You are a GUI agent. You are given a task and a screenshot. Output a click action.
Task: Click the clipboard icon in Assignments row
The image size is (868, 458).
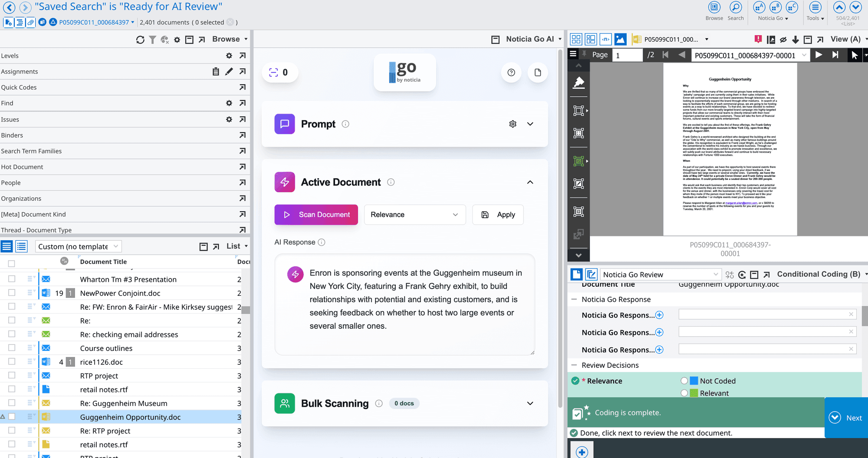coord(216,72)
